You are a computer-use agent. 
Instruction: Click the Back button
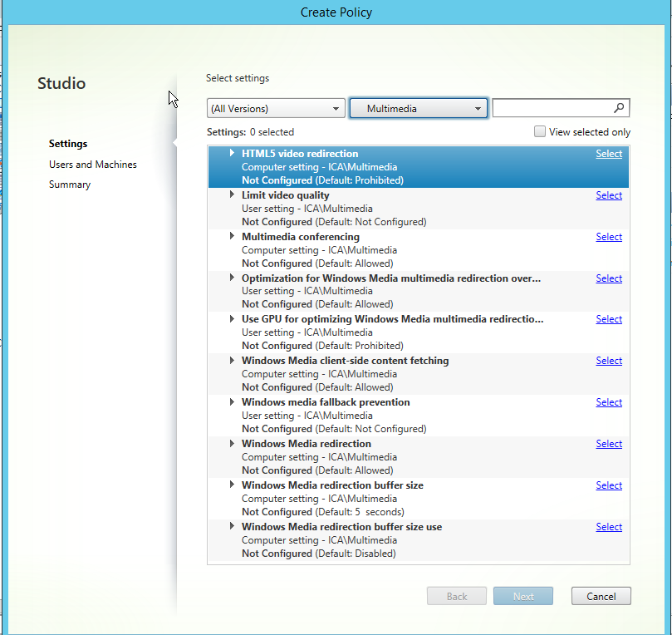click(x=456, y=597)
